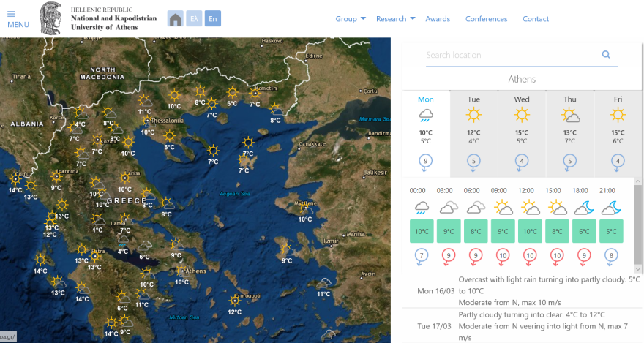Screen dimensions: 644x343
Task: Open the Awards page link
Action: click(438, 19)
